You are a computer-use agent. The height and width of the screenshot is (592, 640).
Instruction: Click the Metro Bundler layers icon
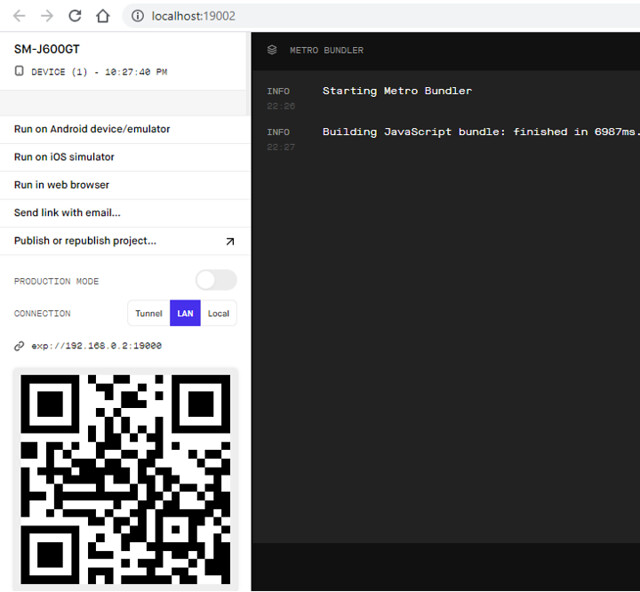pyautogui.click(x=272, y=50)
